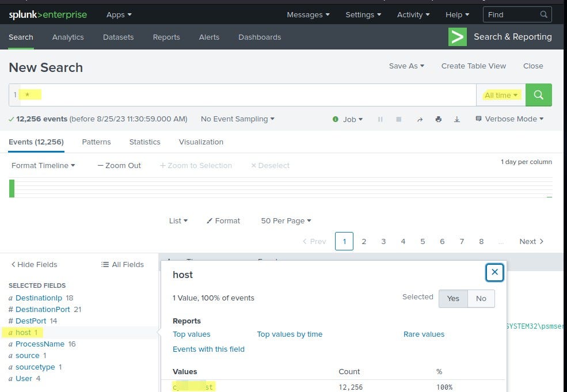Screen dimensions: 567x392
Task: Open the Settings menu
Action: tap(363, 14)
